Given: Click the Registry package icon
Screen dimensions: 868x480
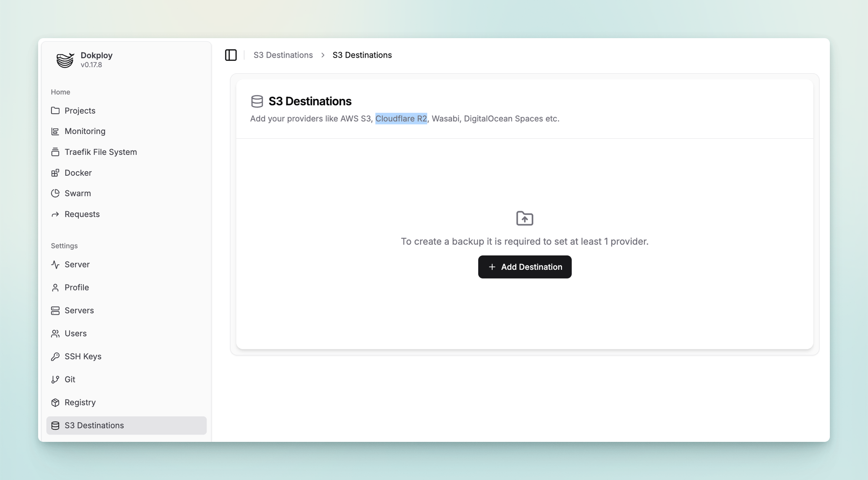Looking at the screenshot, I should 55,402.
